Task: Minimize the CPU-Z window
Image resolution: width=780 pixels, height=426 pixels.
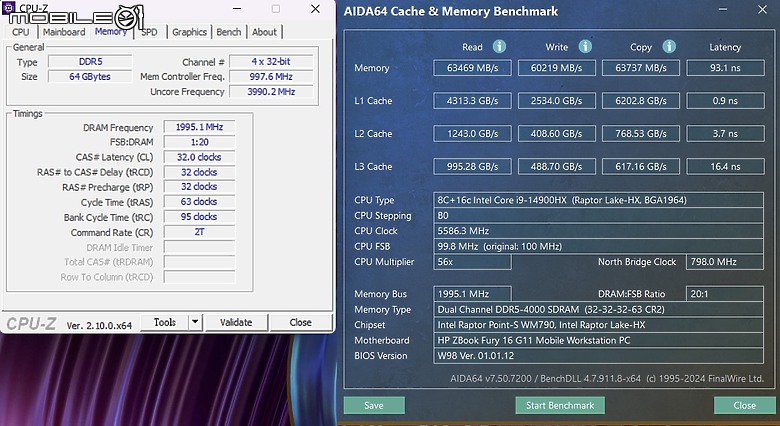Action: [x=237, y=9]
